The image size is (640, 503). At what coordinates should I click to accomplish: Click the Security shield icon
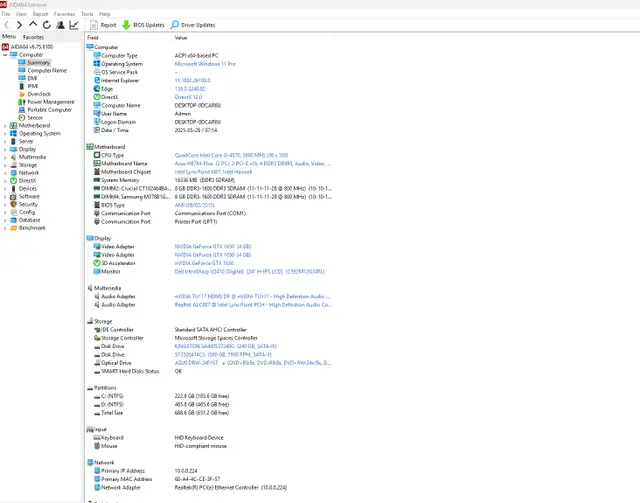tap(13, 205)
